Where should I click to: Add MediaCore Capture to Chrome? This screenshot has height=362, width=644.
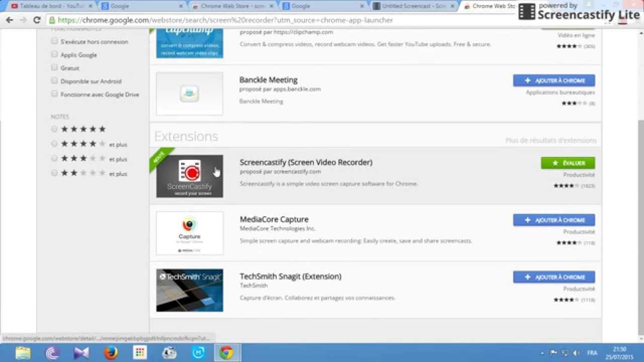[554, 220]
